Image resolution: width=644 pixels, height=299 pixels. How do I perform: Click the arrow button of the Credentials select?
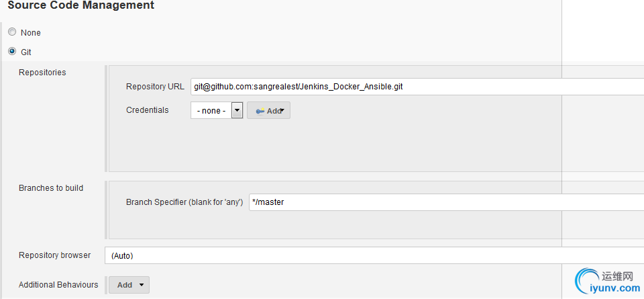[x=237, y=110]
